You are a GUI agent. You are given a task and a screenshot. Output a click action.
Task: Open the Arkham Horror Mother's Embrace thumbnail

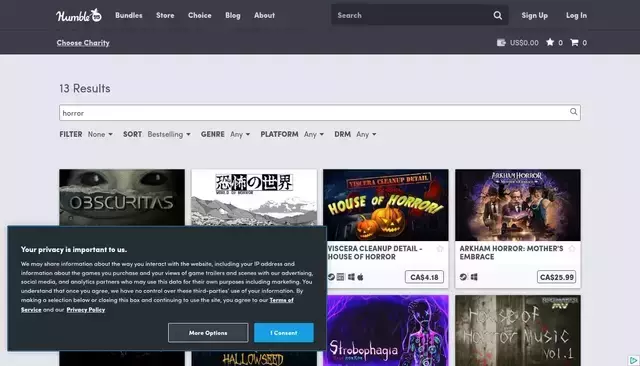tap(518, 205)
